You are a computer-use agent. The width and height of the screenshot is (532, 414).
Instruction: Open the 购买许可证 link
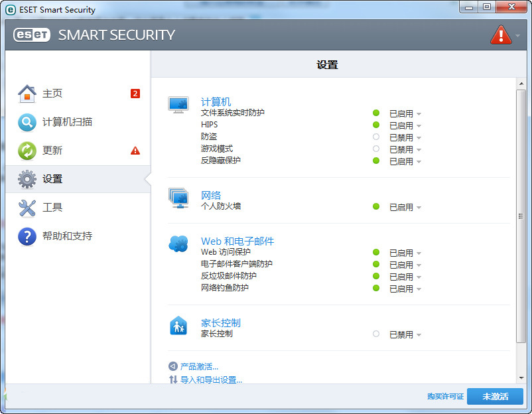tap(445, 397)
